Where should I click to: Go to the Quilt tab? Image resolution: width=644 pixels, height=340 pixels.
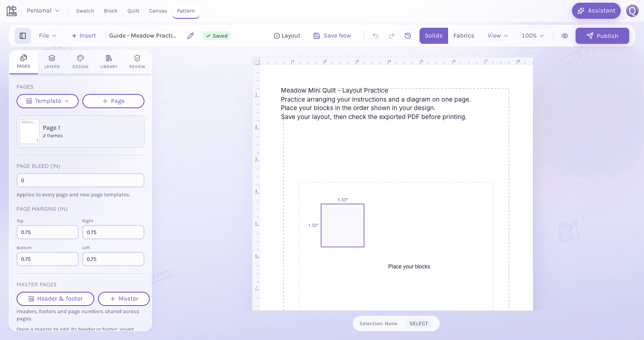tap(133, 11)
